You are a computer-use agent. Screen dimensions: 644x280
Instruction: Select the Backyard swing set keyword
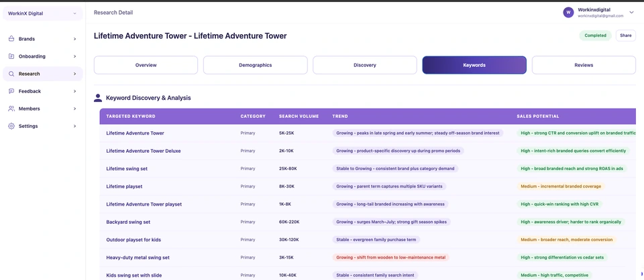[x=128, y=222]
